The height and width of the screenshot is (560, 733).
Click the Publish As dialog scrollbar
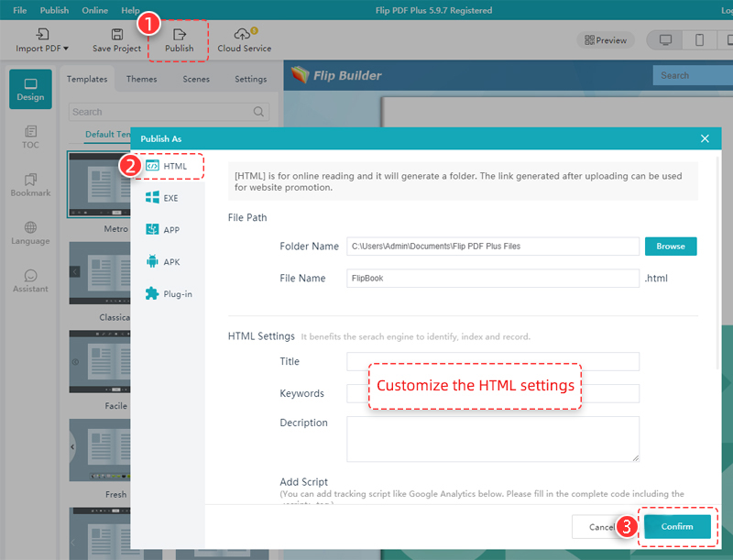point(717,262)
